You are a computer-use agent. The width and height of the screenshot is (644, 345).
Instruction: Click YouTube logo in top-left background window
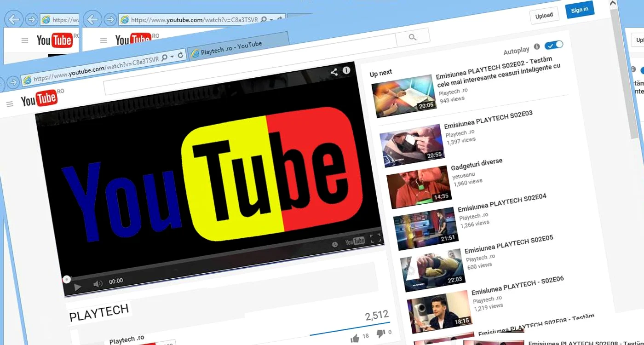(x=55, y=40)
